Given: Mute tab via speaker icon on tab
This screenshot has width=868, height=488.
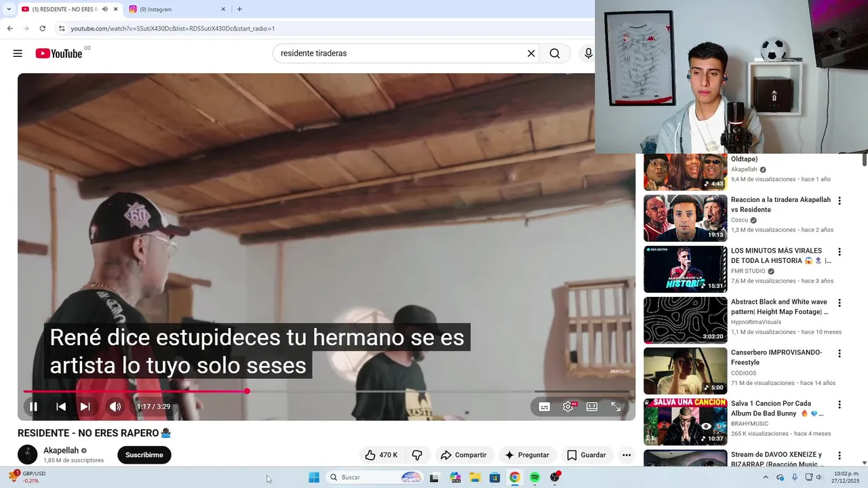Looking at the screenshot, I should (x=104, y=9).
